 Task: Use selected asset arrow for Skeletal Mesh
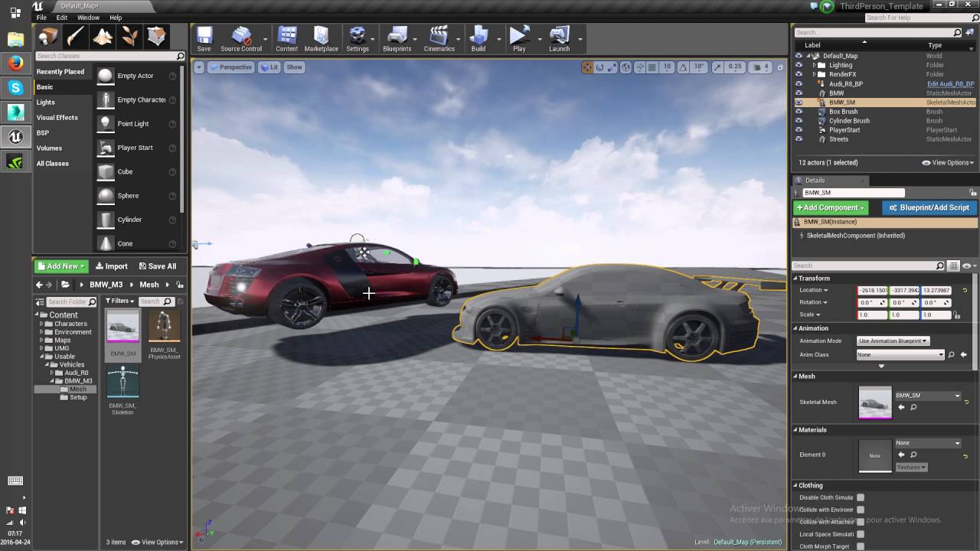pyautogui.click(x=901, y=408)
